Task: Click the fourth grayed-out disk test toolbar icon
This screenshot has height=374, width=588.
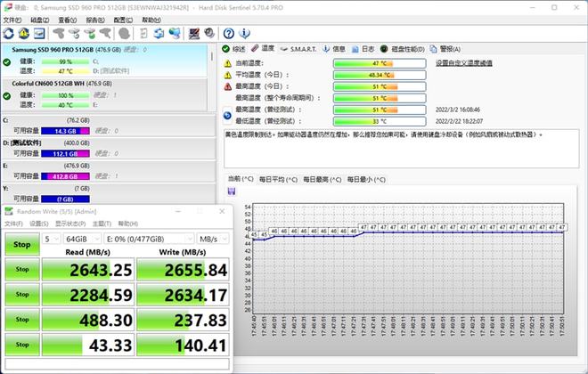Action: click(105, 33)
